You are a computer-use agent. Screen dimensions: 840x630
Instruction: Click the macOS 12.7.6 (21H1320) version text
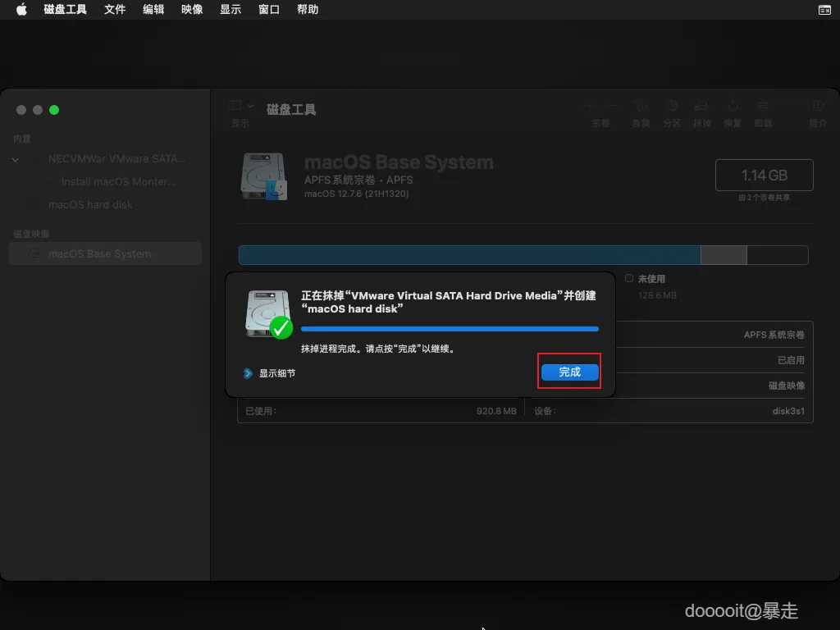tap(356, 194)
